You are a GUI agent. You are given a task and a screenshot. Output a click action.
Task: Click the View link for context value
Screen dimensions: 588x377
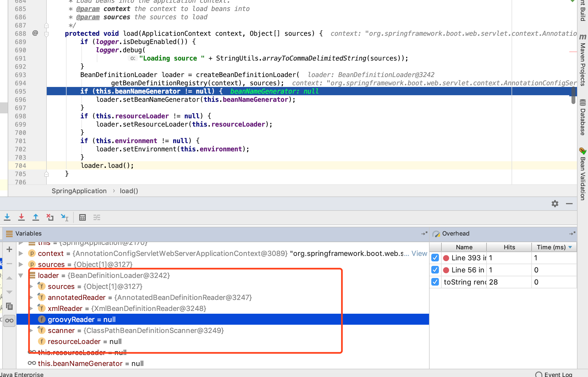point(419,253)
